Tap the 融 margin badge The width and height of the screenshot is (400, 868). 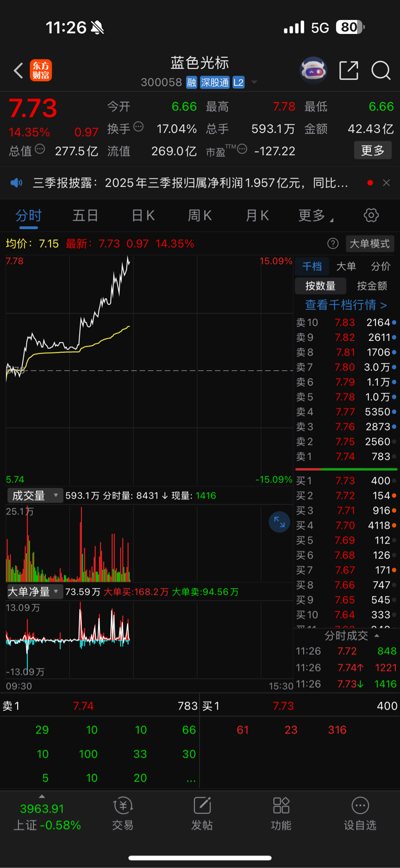tap(191, 82)
